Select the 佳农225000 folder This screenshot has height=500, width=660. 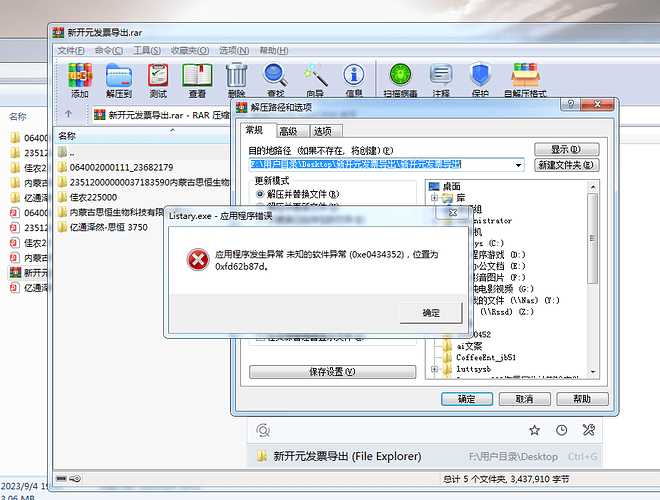[93, 197]
